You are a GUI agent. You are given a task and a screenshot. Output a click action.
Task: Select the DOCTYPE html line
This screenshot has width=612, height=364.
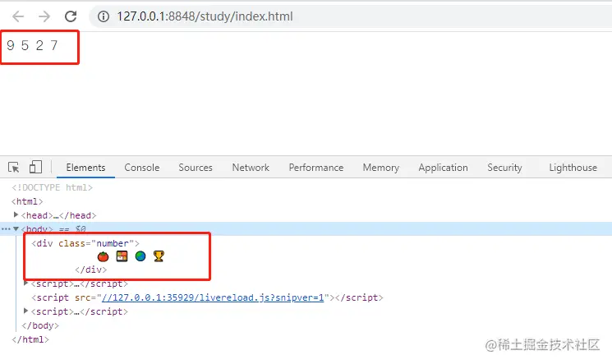(x=52, y=187)
